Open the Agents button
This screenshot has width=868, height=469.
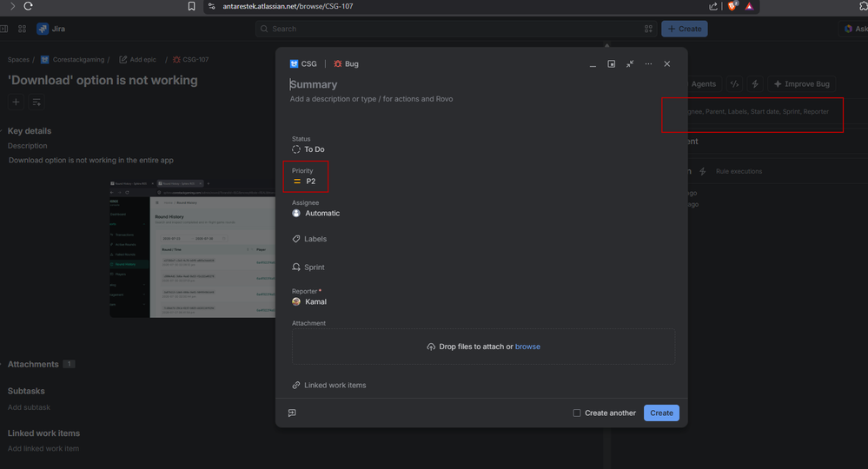(703, 84)
